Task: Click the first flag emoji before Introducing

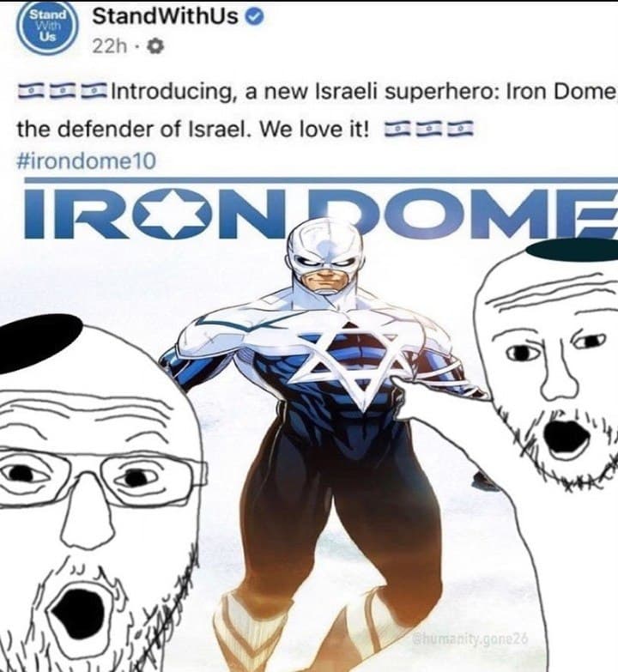Action: tap(30, 92)
